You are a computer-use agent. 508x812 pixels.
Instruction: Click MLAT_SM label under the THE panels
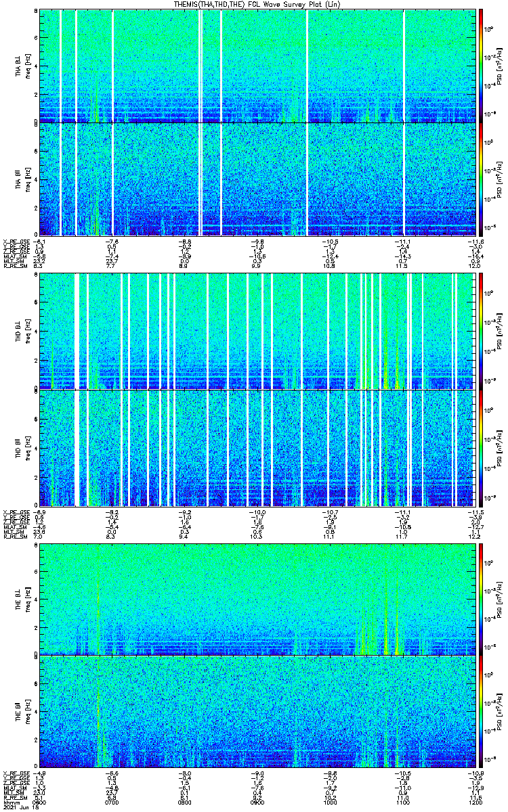15,788
